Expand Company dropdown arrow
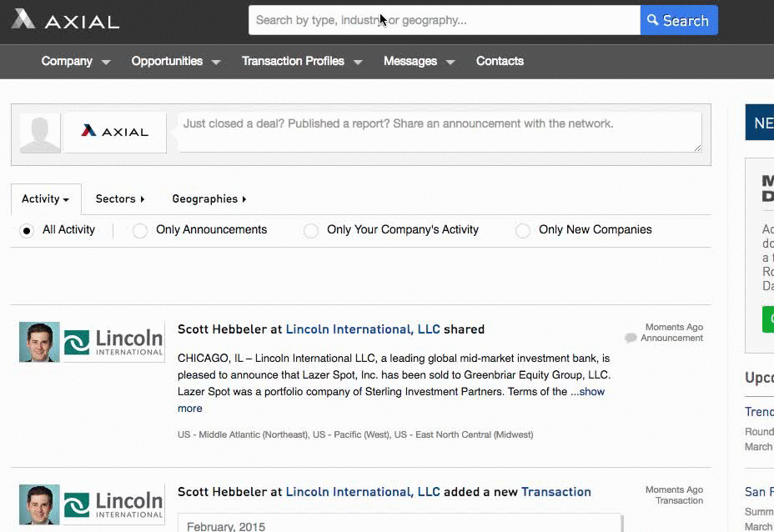The width and height of the screenshot is (774, 532). pos(106,63)
